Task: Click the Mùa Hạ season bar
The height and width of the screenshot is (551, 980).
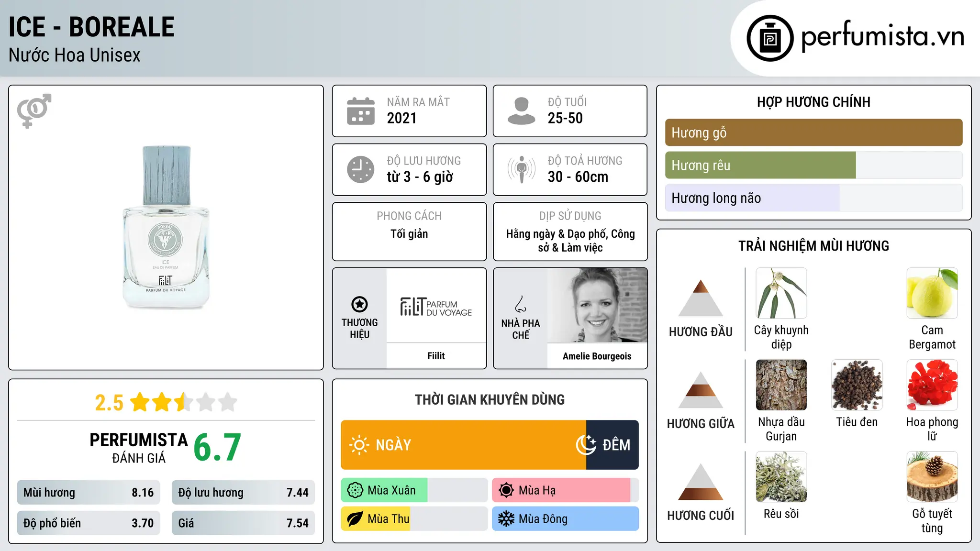Action: tap(565, 490)
